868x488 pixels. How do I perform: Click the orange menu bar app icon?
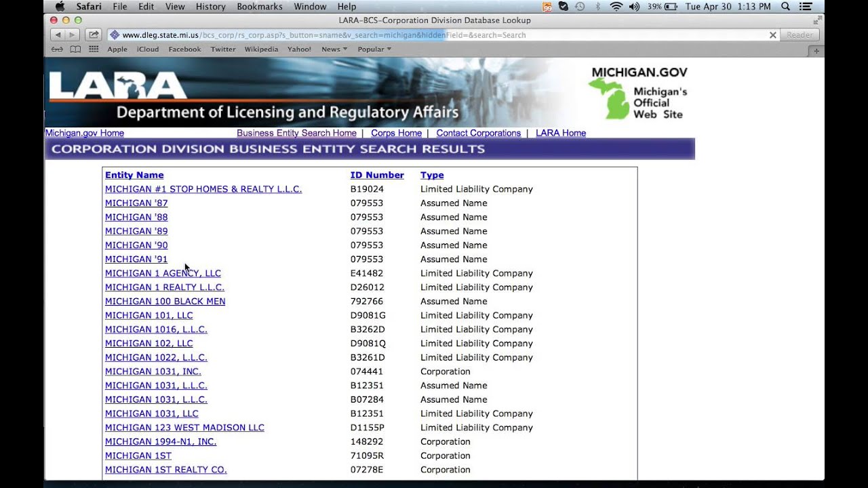(547, 7)
